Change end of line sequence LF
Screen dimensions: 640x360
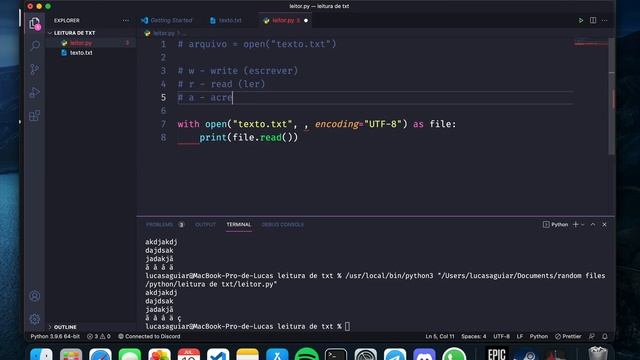pyautogui.click(x=520, y=336)
